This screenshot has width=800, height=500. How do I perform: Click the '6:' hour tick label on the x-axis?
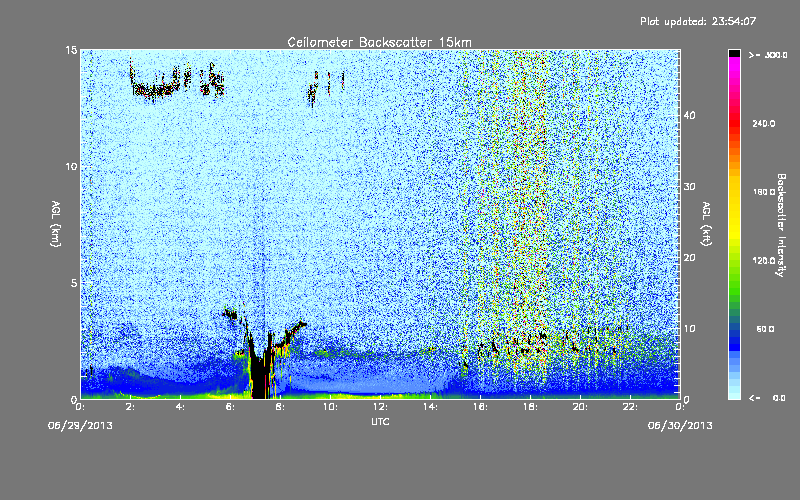(x=231, y=407)
